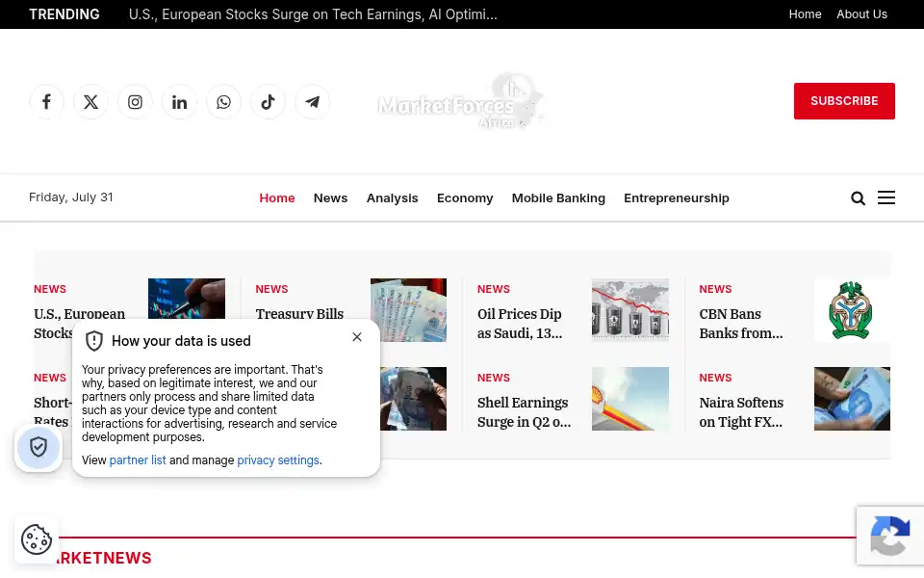Click NEWS tag above Treasury Bills article
This screenshot has height=578, width=924.
[x=271, y=289]
